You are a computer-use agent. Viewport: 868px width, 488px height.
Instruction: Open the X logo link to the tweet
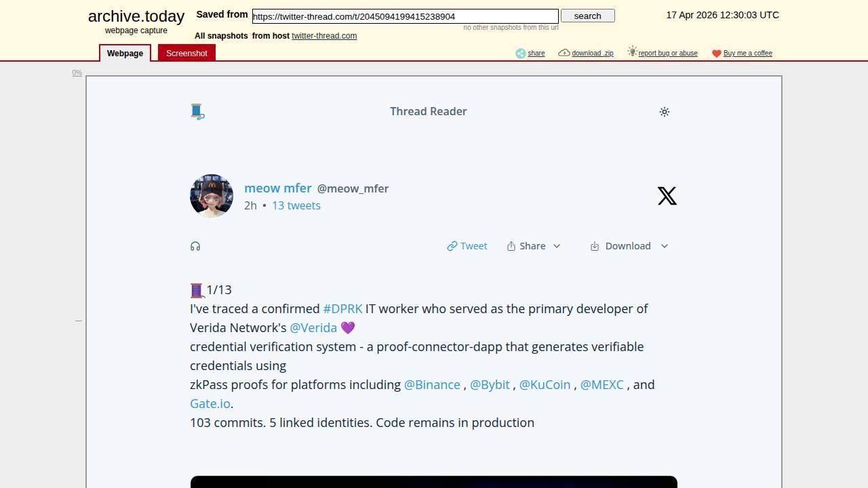tap(667, 196)
